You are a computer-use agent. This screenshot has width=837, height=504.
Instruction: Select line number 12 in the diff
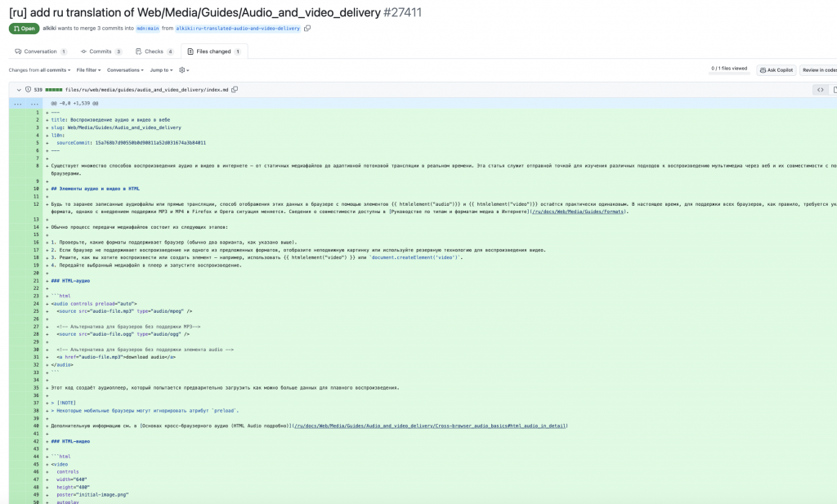(37, 203)
